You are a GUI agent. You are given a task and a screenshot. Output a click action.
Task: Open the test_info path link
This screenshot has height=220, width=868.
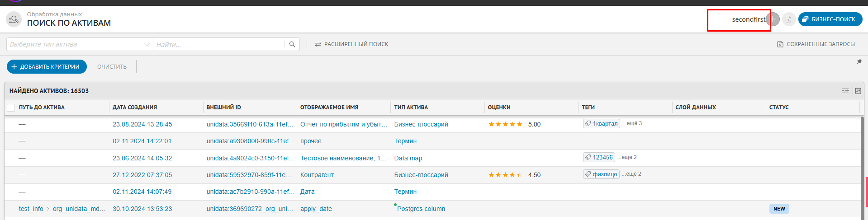(x=31, y=209)
